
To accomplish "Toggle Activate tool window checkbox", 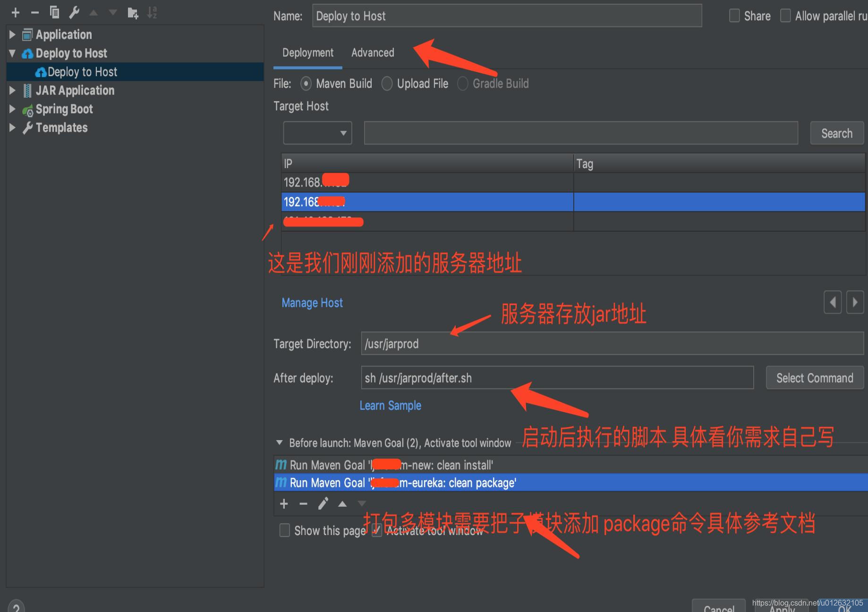I will [377, 530].
